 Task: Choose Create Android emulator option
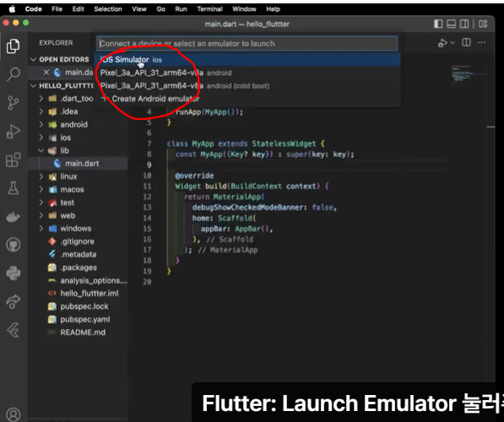coord(248,99)
